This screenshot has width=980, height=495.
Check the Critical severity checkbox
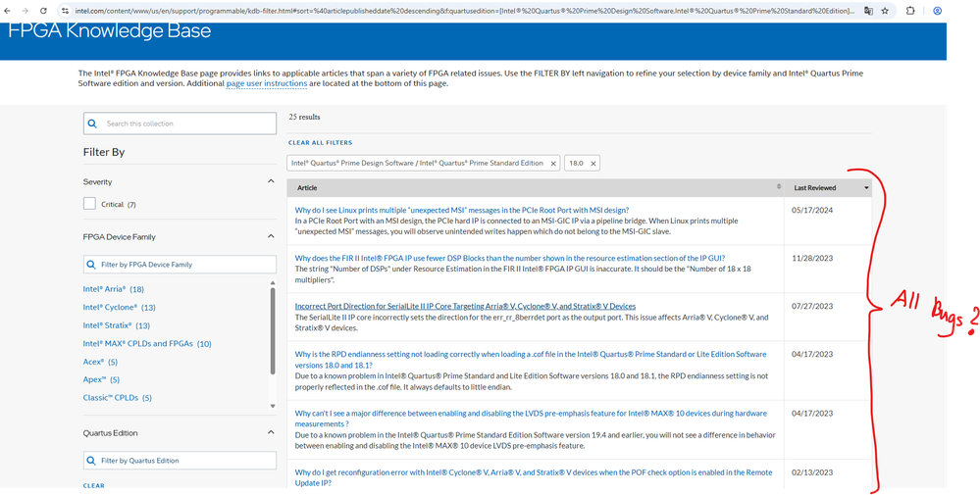click(x=89, y=204)
